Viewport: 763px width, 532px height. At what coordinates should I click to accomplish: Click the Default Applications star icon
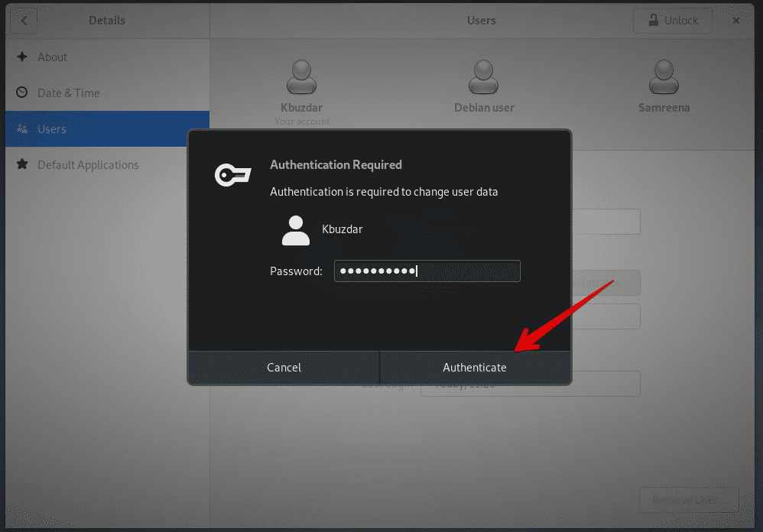point(22,165)
